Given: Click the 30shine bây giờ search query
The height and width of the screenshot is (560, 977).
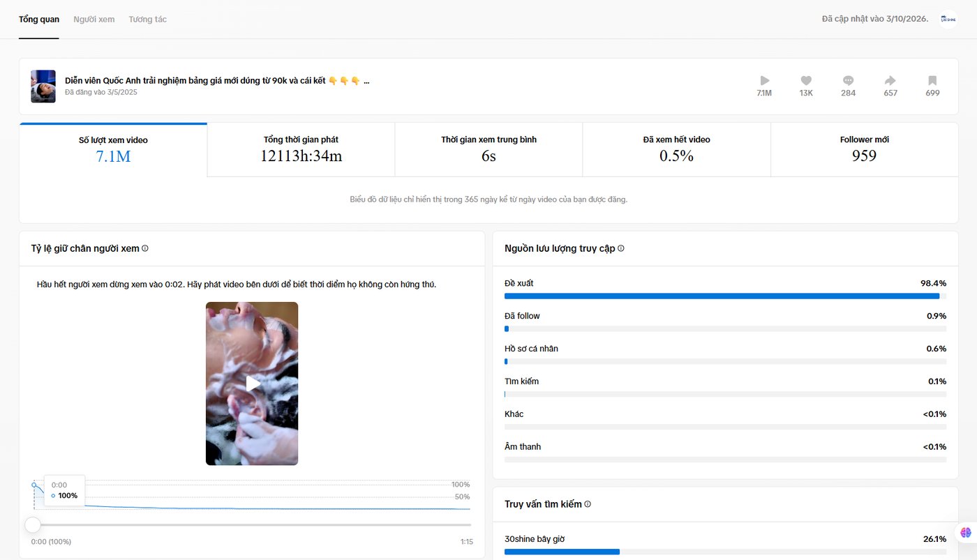Looking at the screenshot, I should tap(535, 539).
